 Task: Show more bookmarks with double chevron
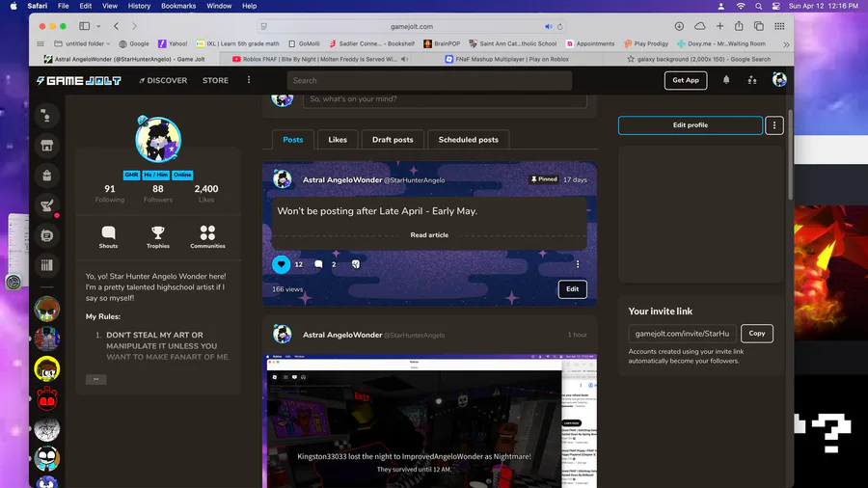[786, 44]
